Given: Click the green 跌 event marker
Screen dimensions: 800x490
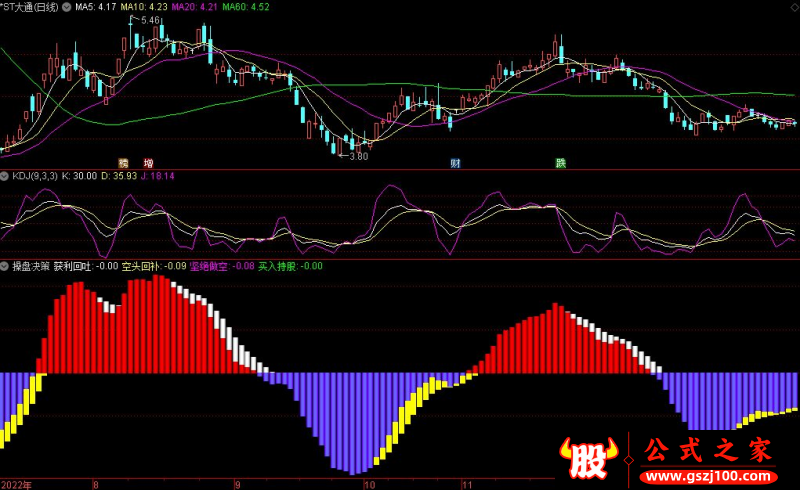Looking at the screenshot, I should coord(561,163).
